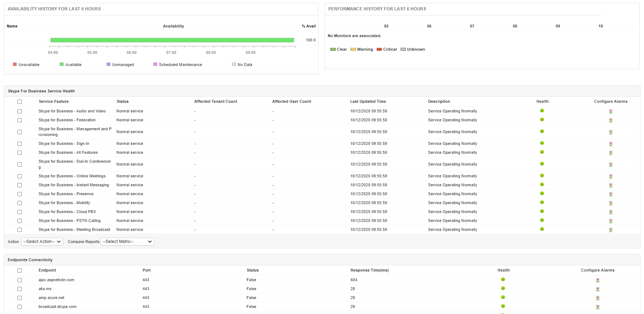Click health dot for ajax.aspnetcdn.com endpoint
The width and height of the screenshot is (644, 314).
tap(503, 279)
